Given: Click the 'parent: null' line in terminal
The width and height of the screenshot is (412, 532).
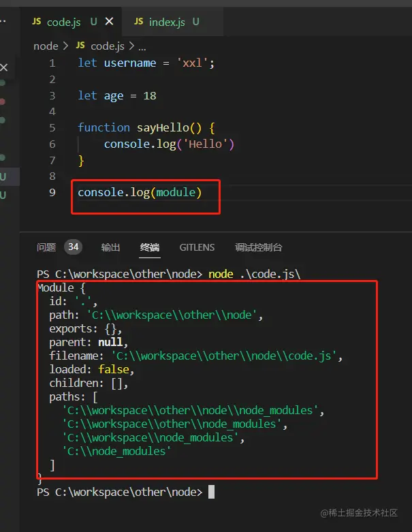Looking at the screenshot, I should (89, 342).
